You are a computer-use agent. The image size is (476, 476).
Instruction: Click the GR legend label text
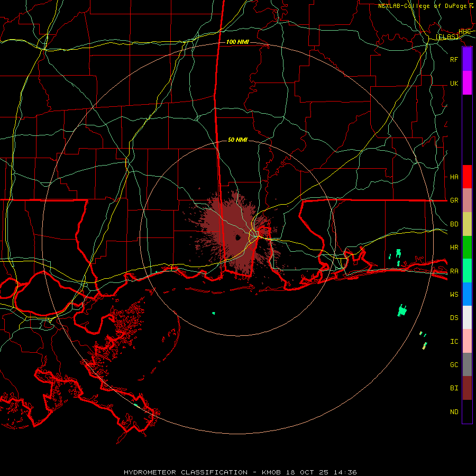[x=454, y=200]
